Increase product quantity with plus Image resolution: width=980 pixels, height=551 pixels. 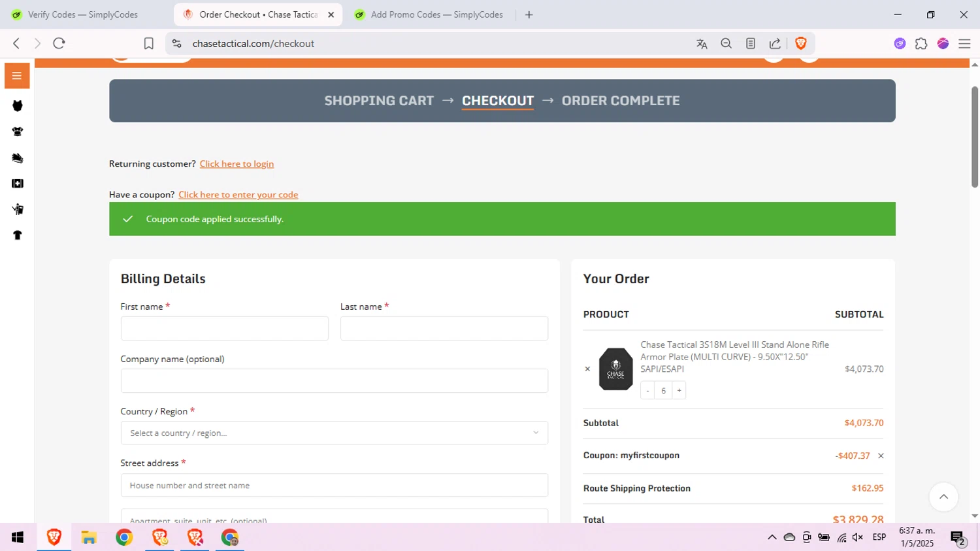[679, 391]
